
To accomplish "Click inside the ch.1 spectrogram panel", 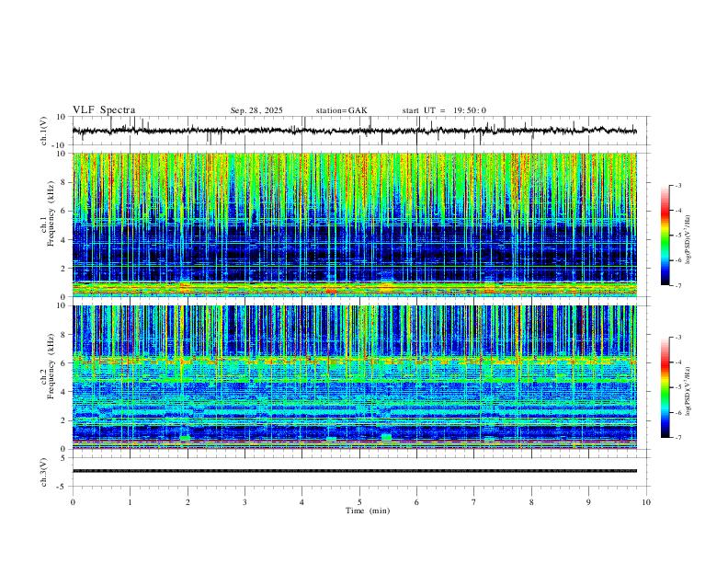I will point(354,224).
